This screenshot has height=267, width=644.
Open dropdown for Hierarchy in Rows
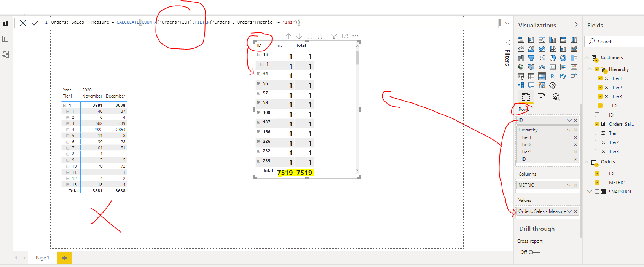(569, 130)
